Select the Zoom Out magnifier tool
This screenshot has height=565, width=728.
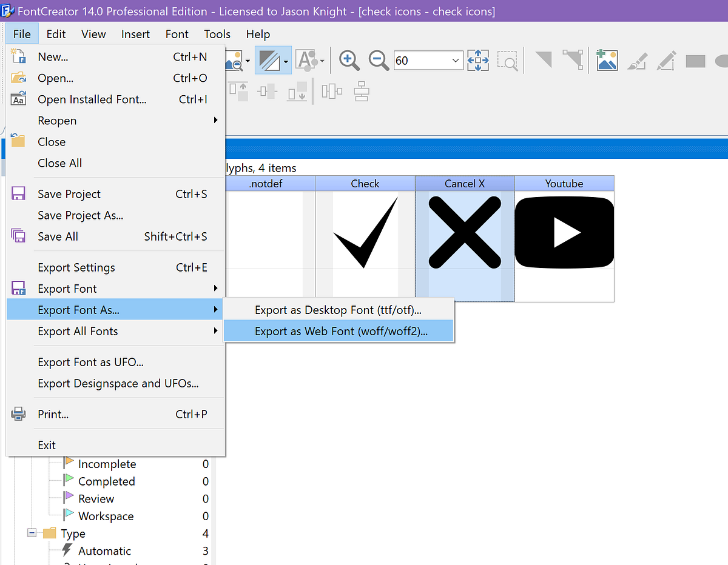pos(379,60)
